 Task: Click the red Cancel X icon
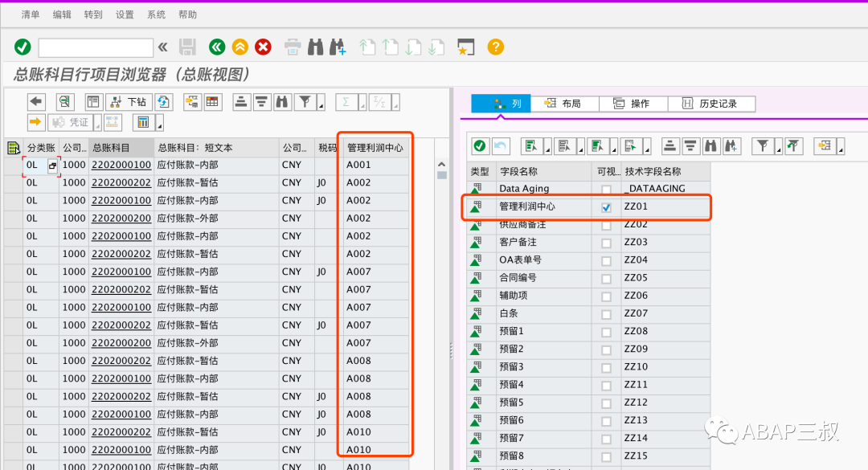click(264, 47)
